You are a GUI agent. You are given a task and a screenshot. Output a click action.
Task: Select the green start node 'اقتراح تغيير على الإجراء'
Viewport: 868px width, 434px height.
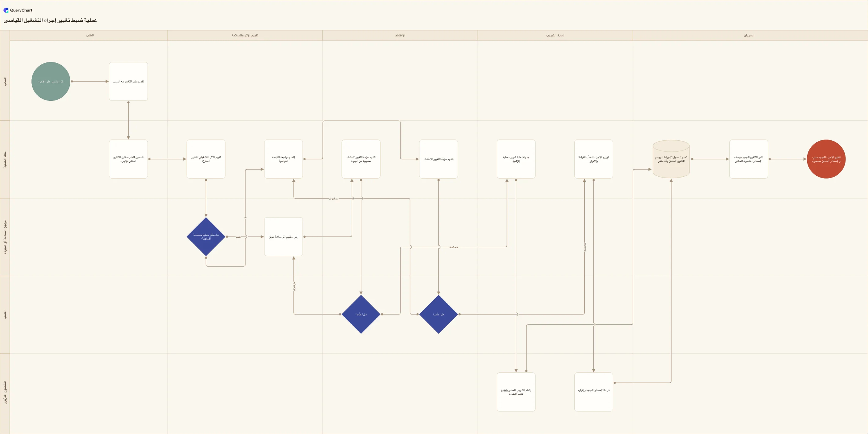pos(51,81)
